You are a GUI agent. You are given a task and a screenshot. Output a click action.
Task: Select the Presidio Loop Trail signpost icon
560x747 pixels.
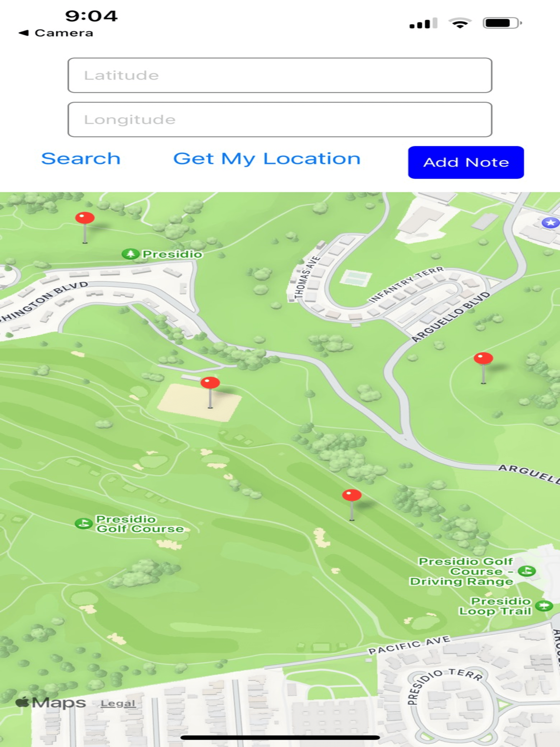click(544, 606)
